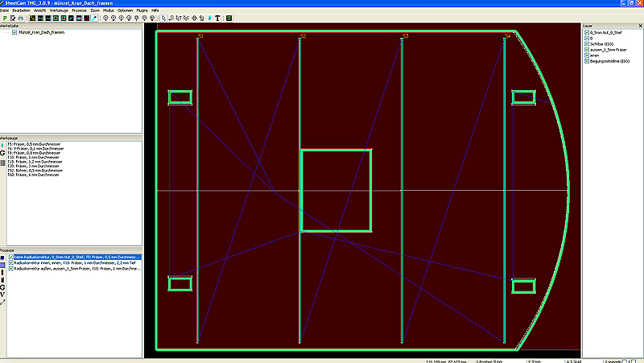This screenshot has height=363, width=644.
Task: Click the nesting mode icon beside move tool
Action: tap(202, 18)
